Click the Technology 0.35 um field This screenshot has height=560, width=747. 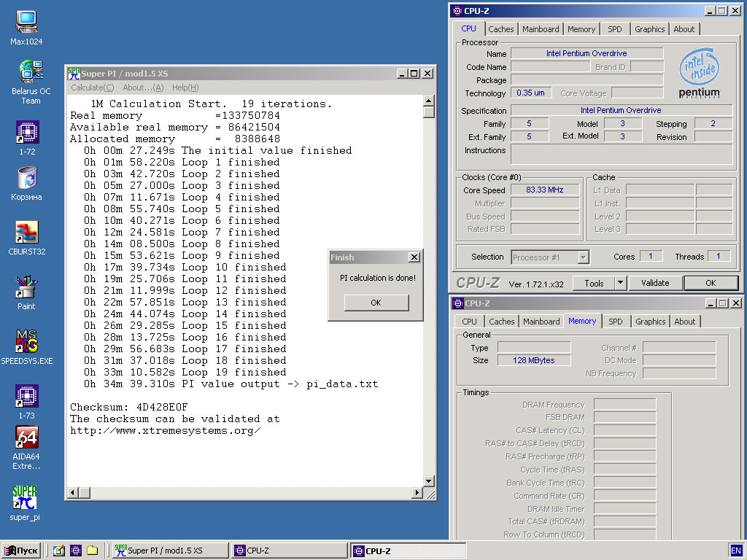click(x=531, y=93)
